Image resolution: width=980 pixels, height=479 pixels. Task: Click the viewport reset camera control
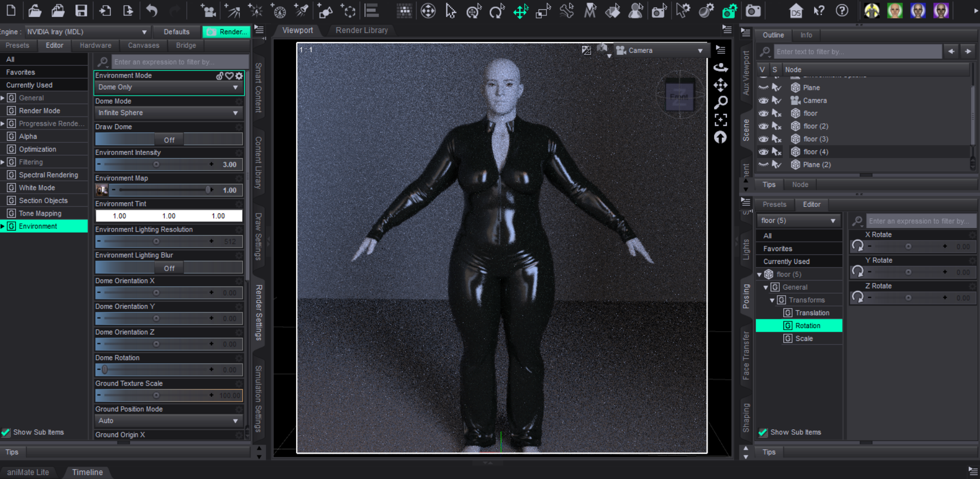point(721,137)
